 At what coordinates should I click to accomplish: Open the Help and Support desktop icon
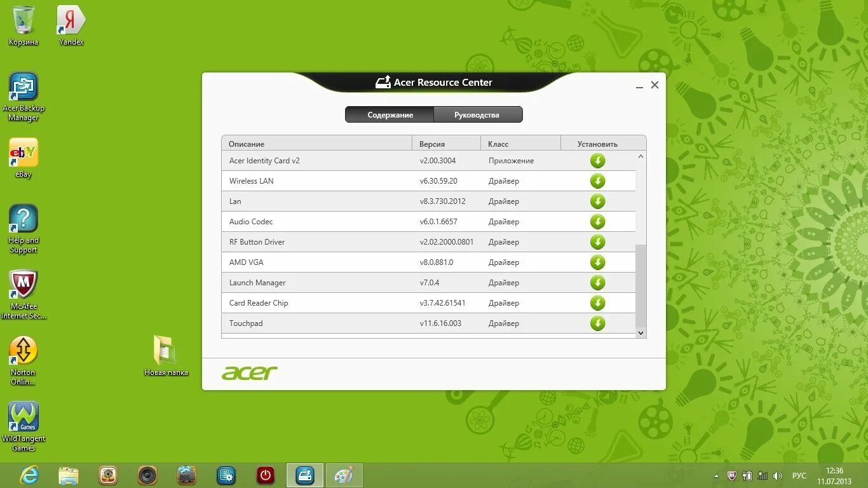coord(24,229)
